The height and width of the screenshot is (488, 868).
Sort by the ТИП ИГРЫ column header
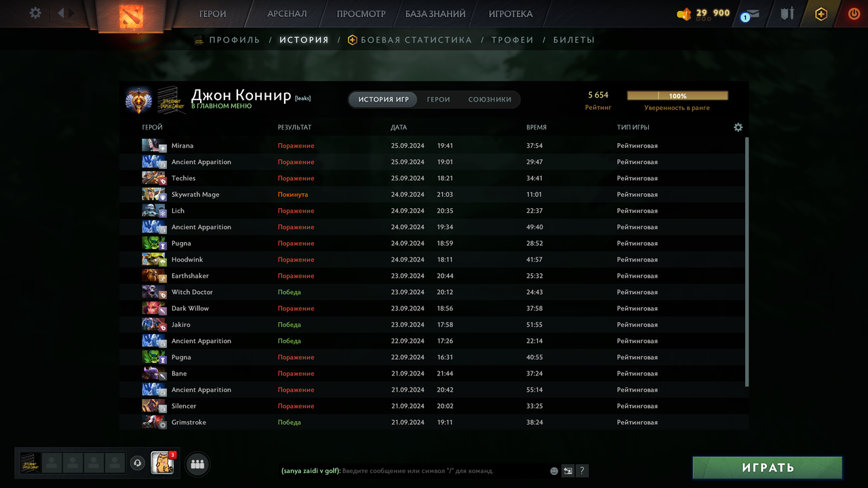point(633,127)
